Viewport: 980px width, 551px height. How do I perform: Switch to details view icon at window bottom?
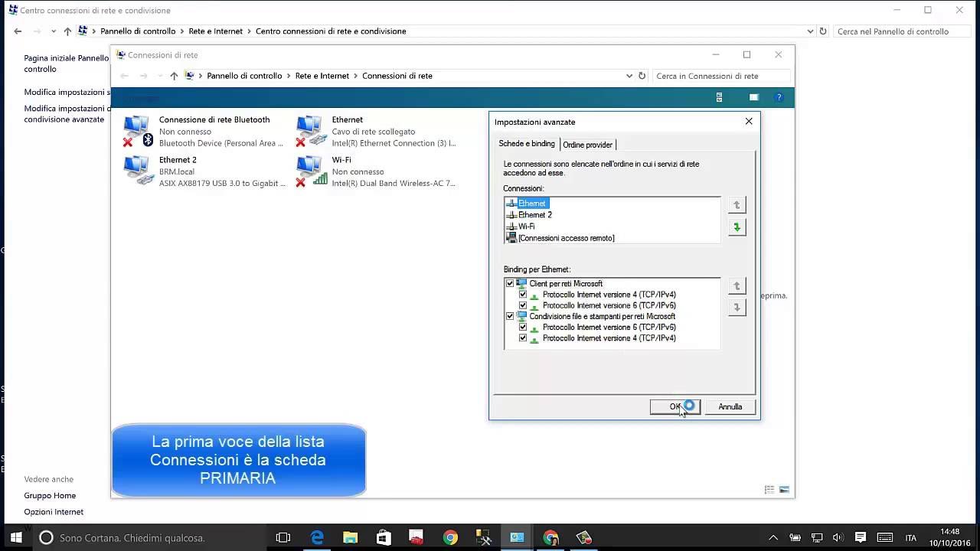(769, 490)
